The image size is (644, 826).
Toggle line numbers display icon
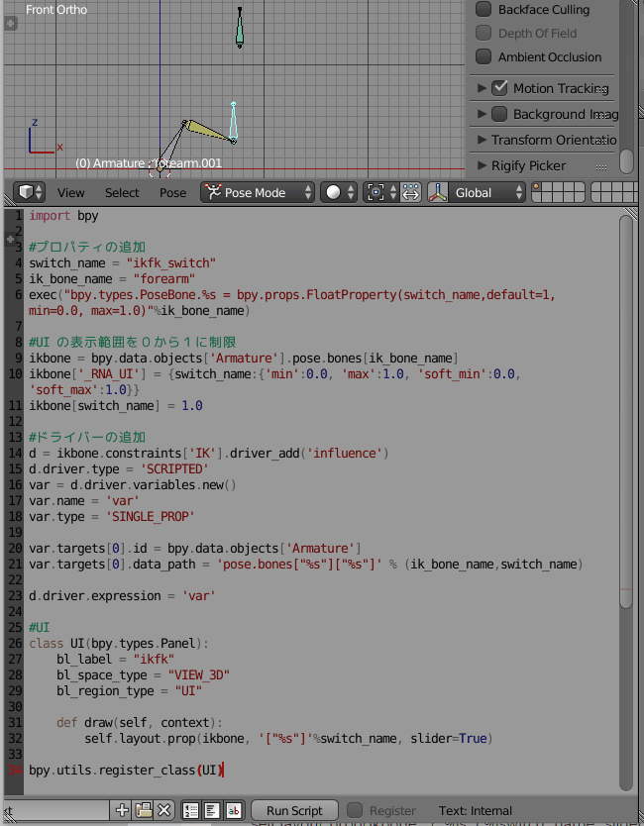191,810
